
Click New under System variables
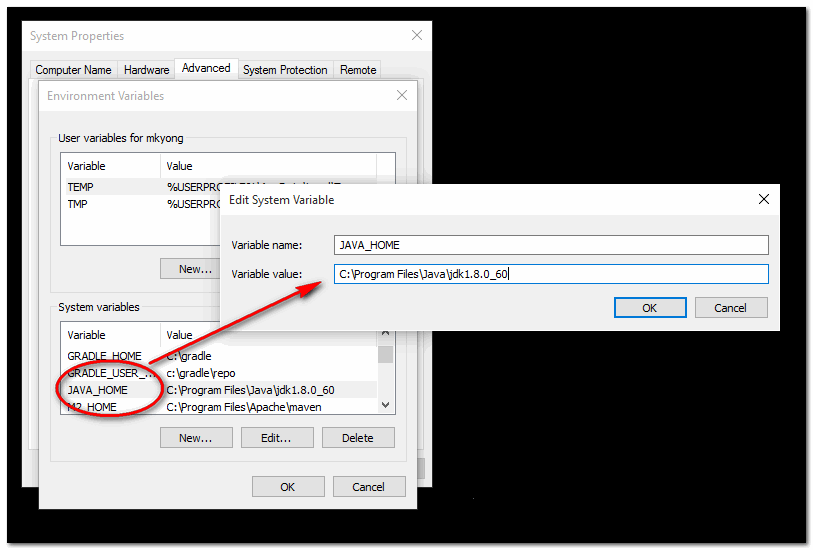coord(195,438)
